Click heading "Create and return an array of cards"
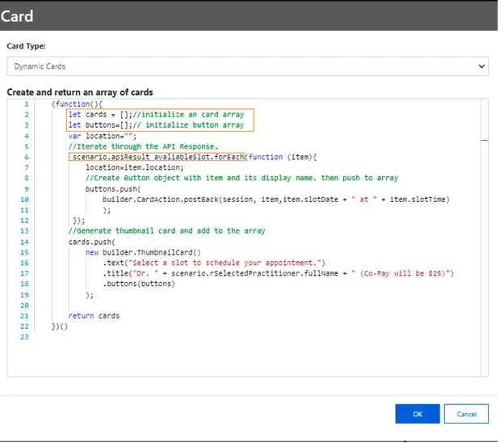 80,92
